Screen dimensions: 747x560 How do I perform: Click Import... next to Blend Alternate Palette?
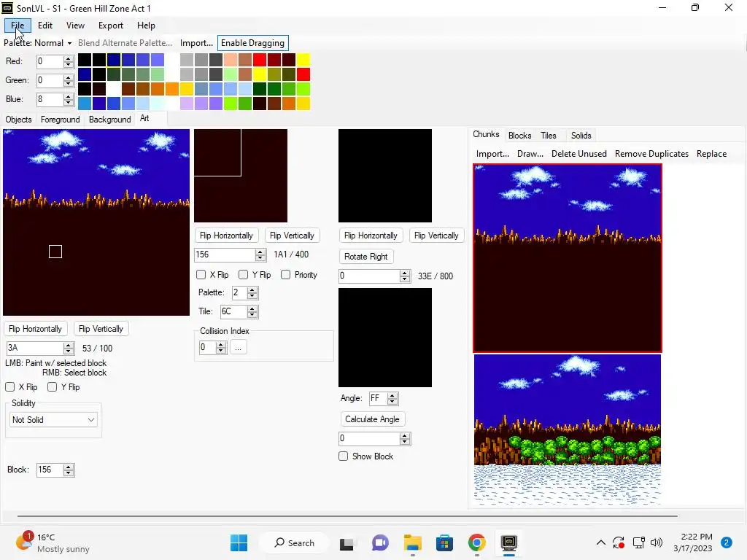pyautogui.click(x=196, y=43)
